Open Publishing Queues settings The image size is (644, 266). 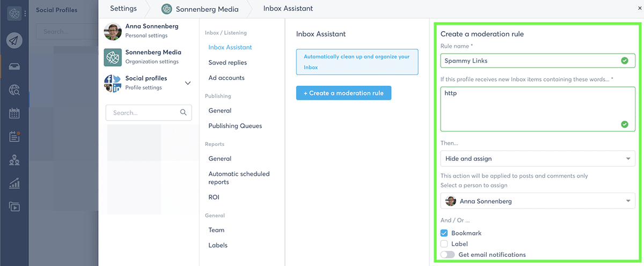click(x=235, y=126)
